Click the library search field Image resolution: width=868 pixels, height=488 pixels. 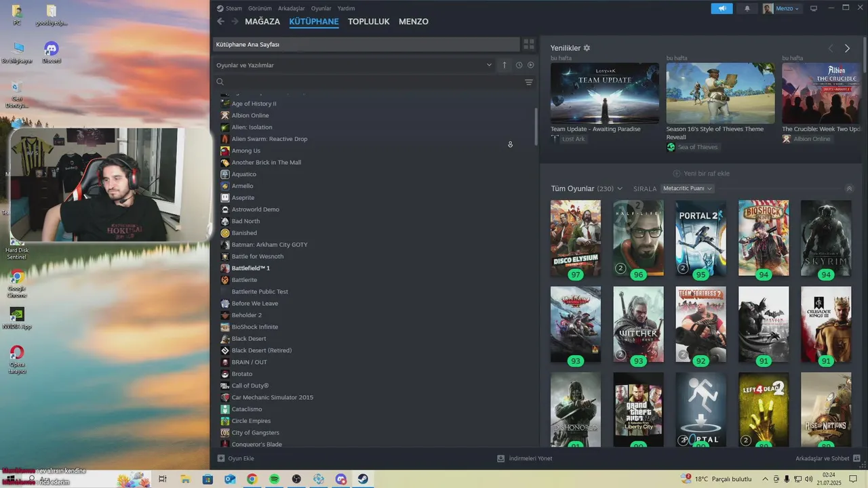pyautogui.click(x=373, y=82)
